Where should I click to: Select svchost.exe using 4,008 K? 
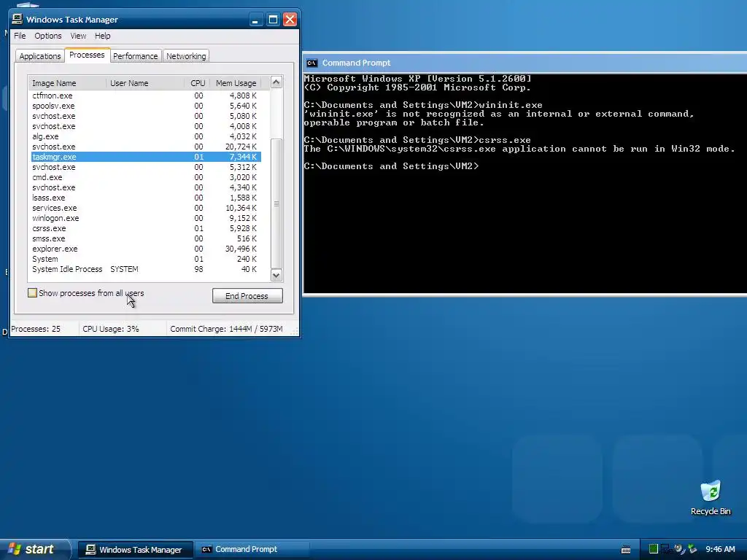click(x=146, y=126)
